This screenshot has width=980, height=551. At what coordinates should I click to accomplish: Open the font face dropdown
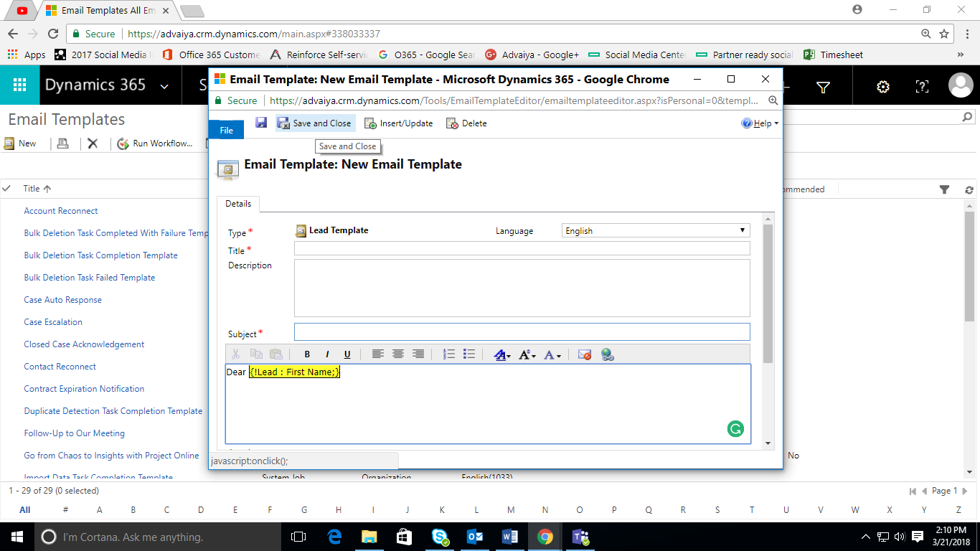tap(502, 354)
